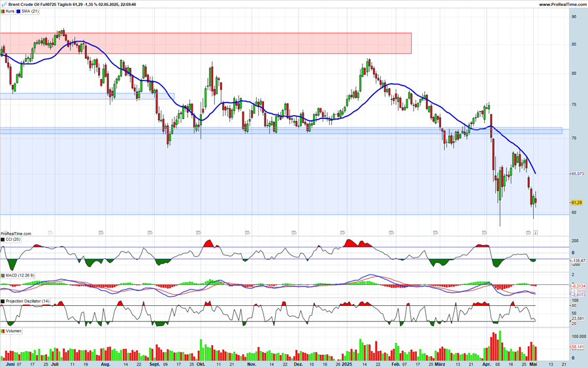Viewport: 588px width, 368px height.
Task: Open the Kurs price series label
Action: click(10, 11)
